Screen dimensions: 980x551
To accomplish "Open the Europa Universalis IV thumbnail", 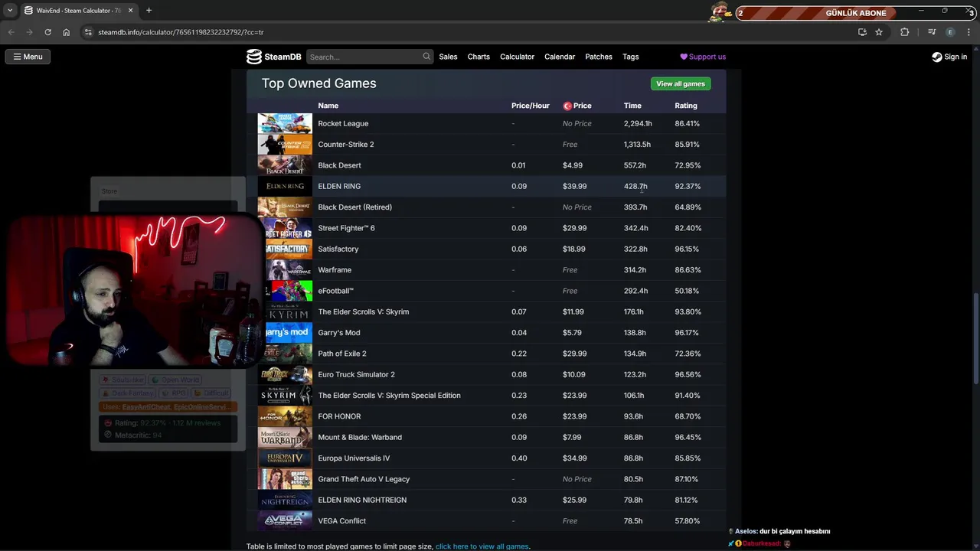I will [x=285, y=458].
